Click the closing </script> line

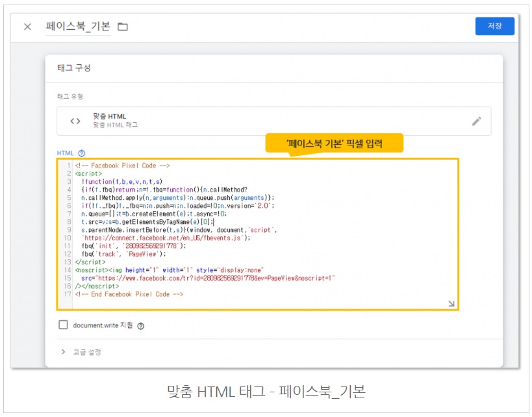(x=90, y=262)
